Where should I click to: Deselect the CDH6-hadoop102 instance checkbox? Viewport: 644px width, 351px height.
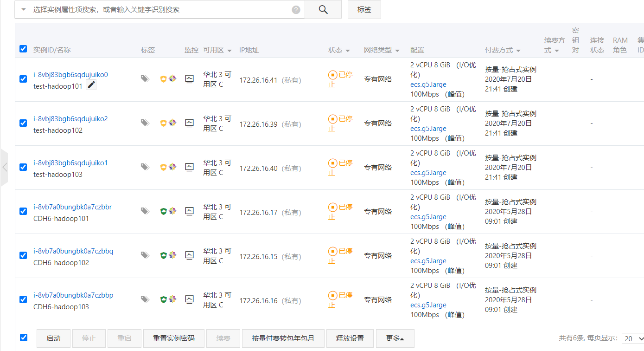(23, 255)
